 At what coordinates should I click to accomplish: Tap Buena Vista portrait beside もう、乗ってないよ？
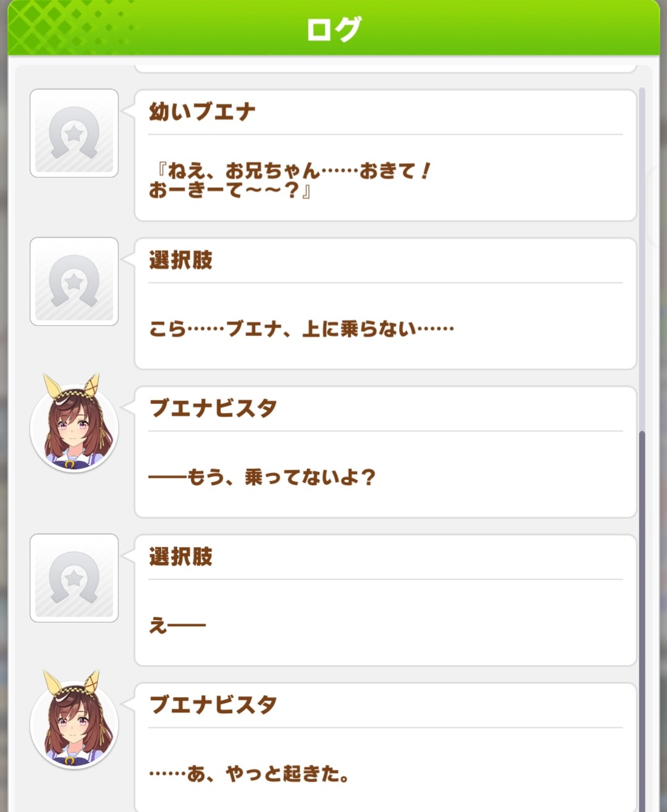[x=73, y=427]
